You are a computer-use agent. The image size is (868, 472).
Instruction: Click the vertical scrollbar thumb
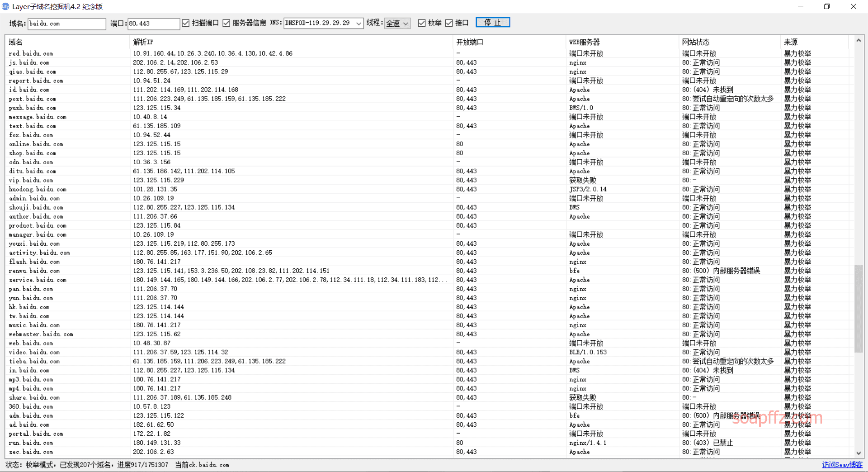[x=859, y=309]
